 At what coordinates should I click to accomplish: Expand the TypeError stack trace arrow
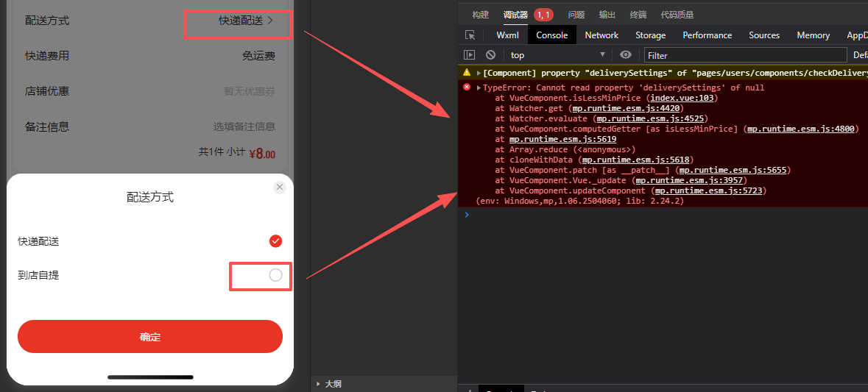[479, 88]
